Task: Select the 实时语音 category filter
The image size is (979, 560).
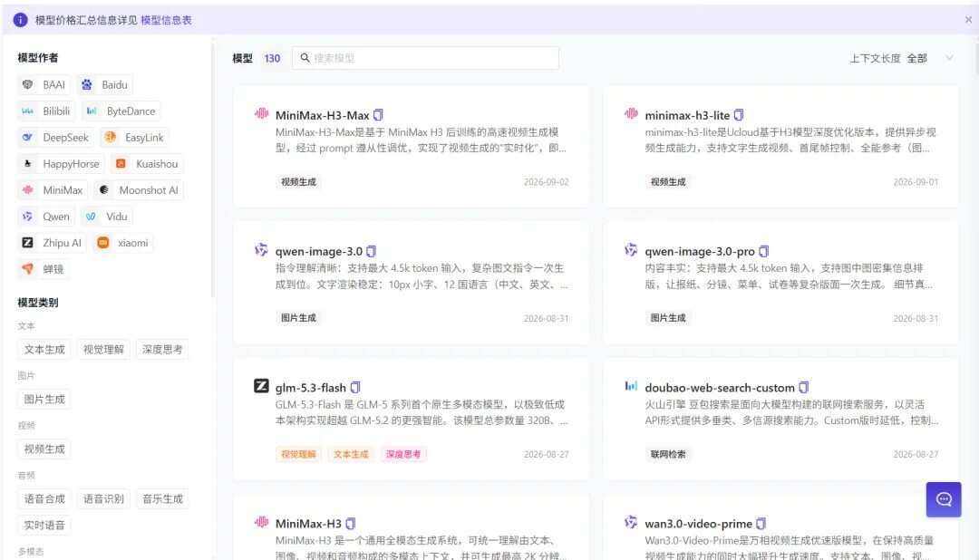Action: 44,526
